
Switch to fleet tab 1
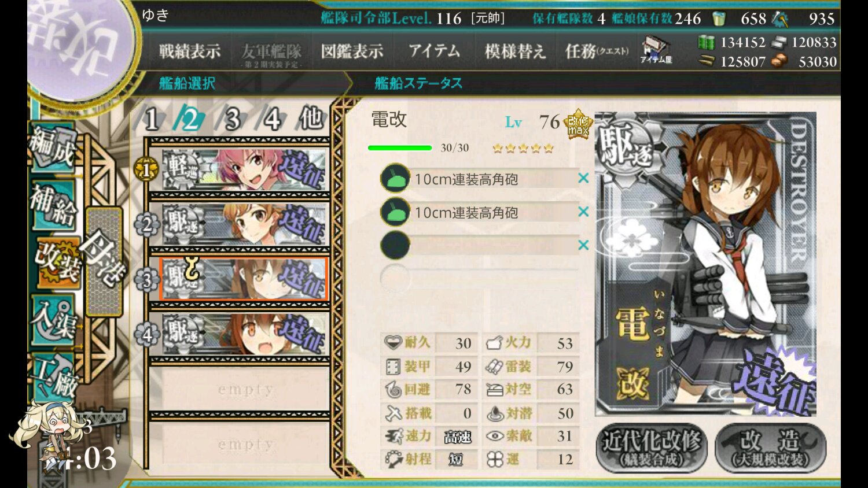(x=152, y=119)
